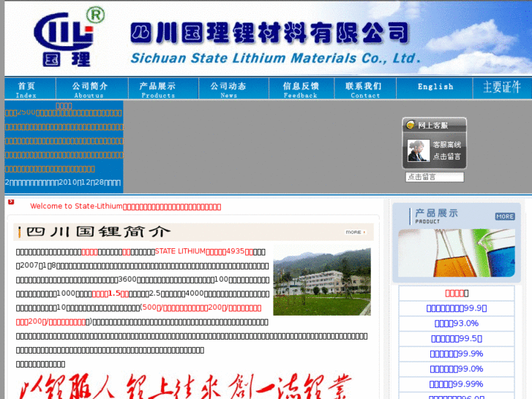Open product link with 99.99%
Screen dimensions: 532x399
pyautogui.click(x=457, y=384)
